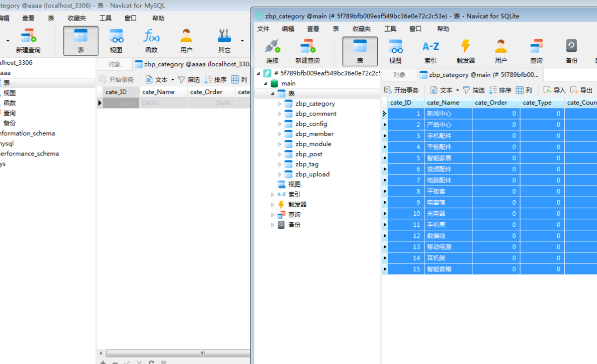The image size is (597, 364).
Task: Click the 新闻中心 cell
Action: pyautogui.click(x=448, y=114)
